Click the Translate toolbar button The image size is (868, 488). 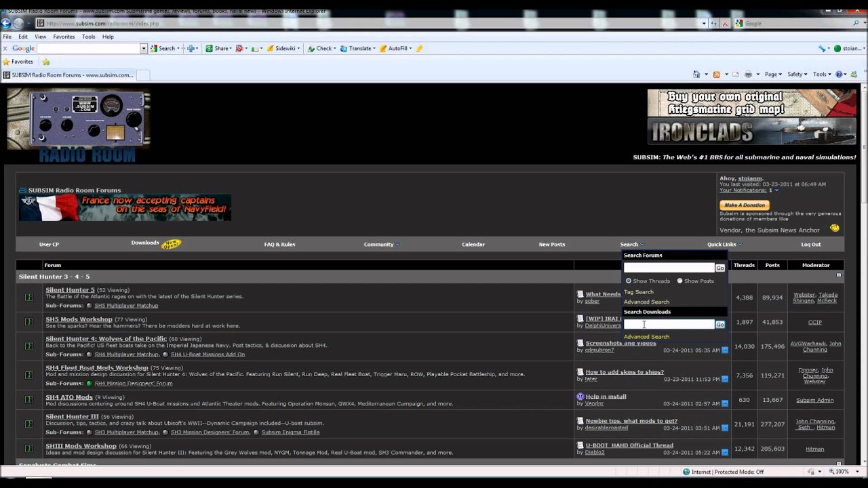pos(357,48)
